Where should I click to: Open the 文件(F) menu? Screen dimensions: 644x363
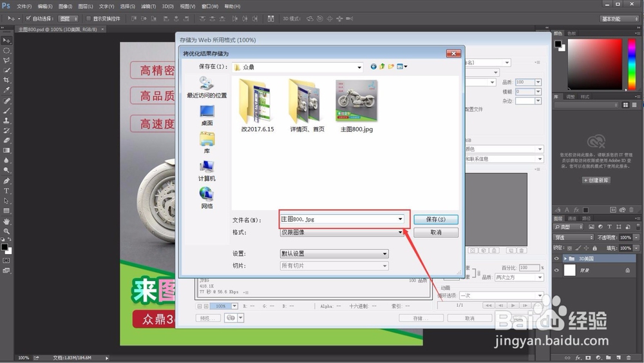(24, 6)
